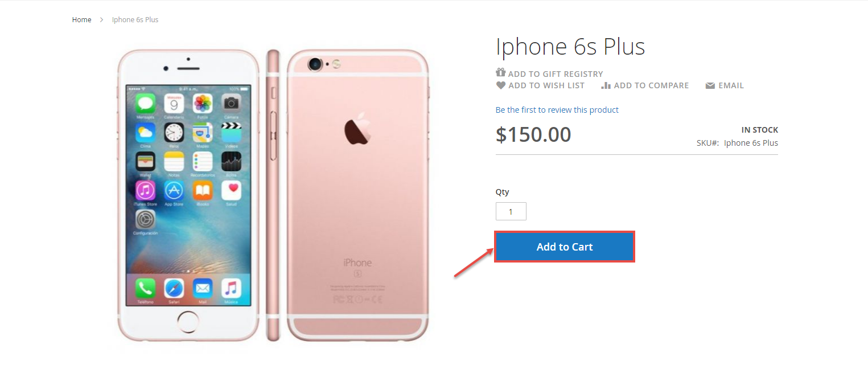Click the envelope icon next to Email
Viewport: 868px width, 369px height.
pos(710,86)
